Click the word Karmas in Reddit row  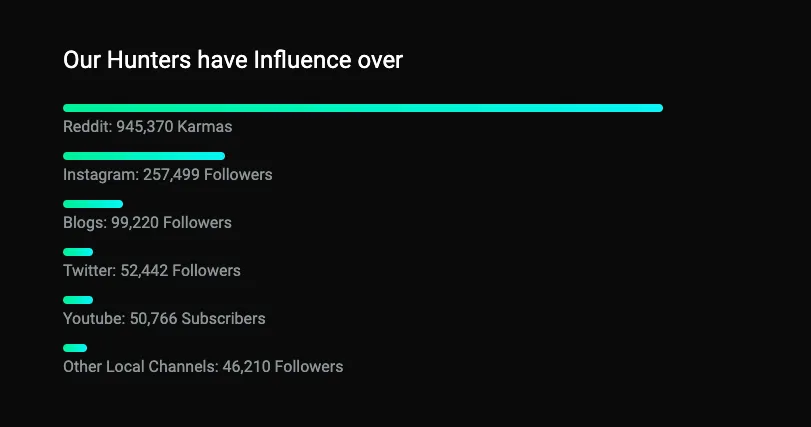pyautogui.click(x=205, y=127)
